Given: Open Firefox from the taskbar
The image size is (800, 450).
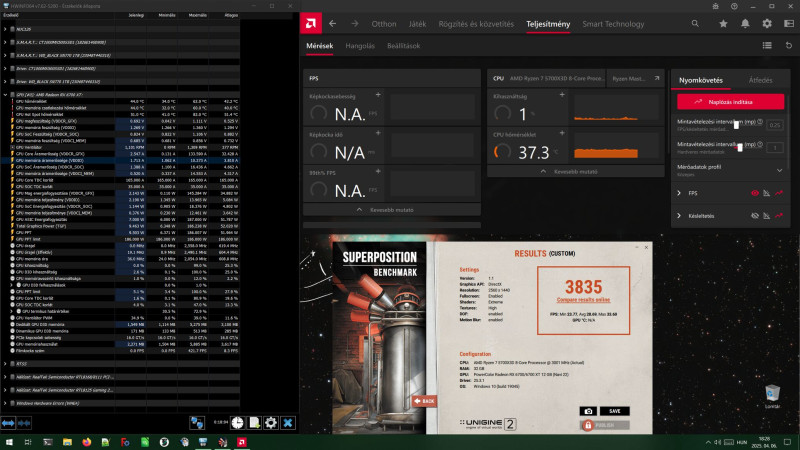Looking at the screenshot, I should (x=86, y=442).
